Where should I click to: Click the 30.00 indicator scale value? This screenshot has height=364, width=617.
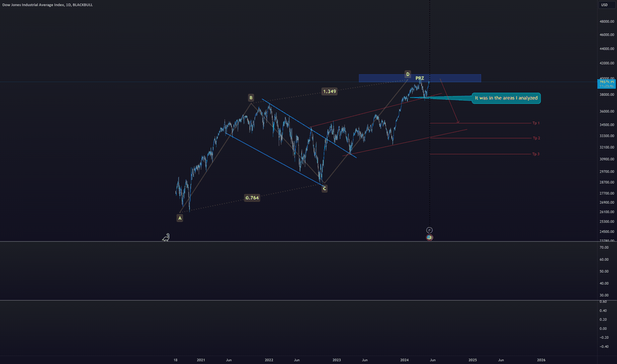click(x=604, y=295)
